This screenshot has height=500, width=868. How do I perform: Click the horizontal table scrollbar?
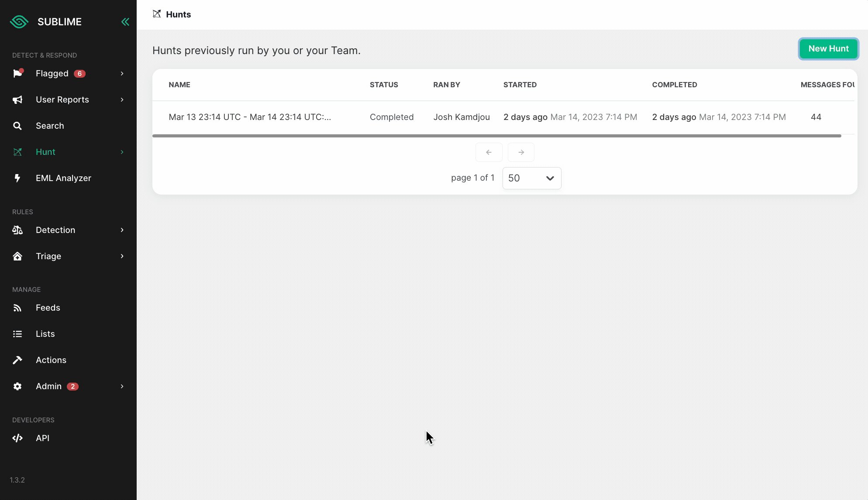(496, 136)
